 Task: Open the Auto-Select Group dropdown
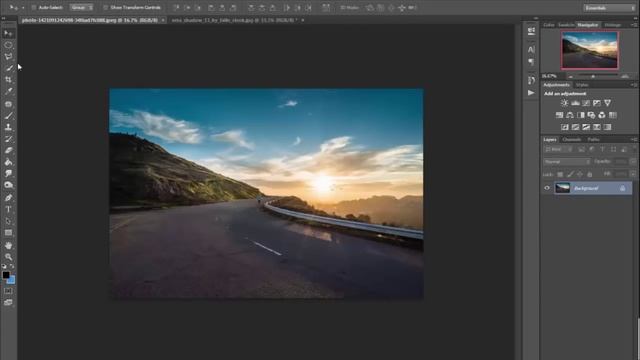81,7
